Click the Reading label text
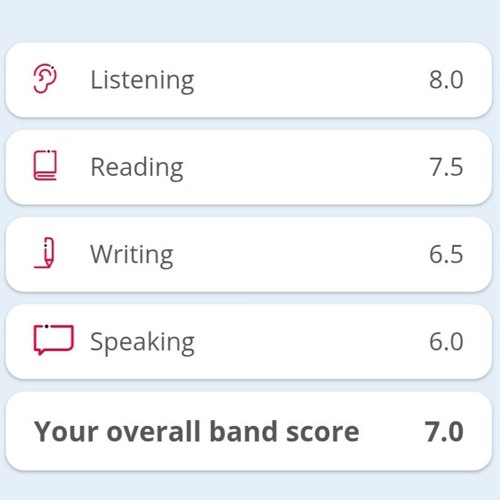Image resolution: width=500 pixels, height=500 pixels. tap(137, 168)
